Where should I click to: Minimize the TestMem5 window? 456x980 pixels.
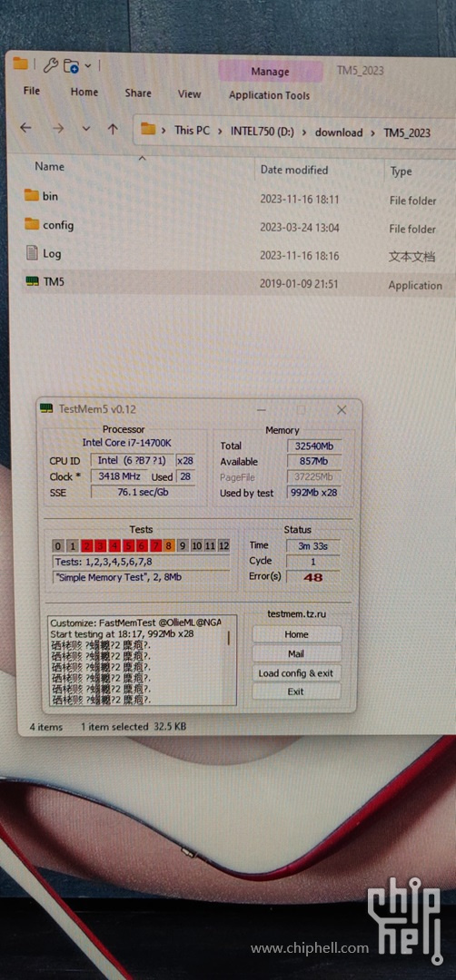tap(261, 410)
